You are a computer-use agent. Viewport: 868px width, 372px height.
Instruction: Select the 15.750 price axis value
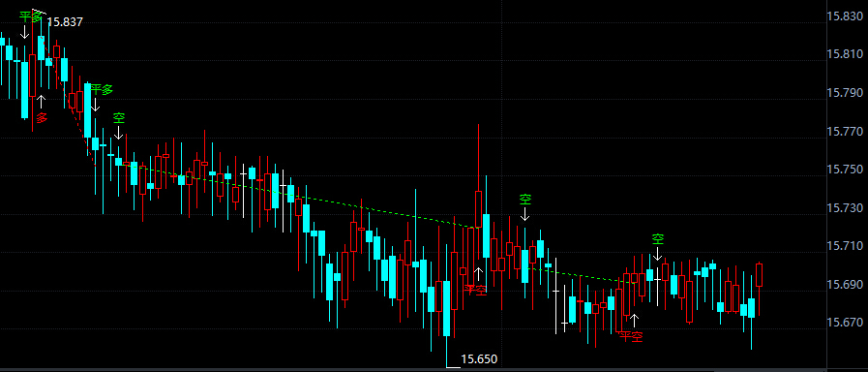(x=845, y=170)
